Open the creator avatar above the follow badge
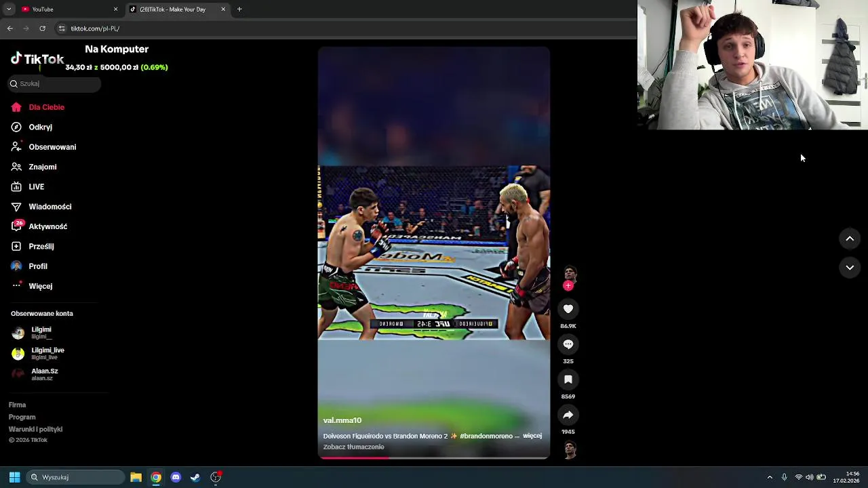This screenshot has height=488, width=868. tap(570, 274)
